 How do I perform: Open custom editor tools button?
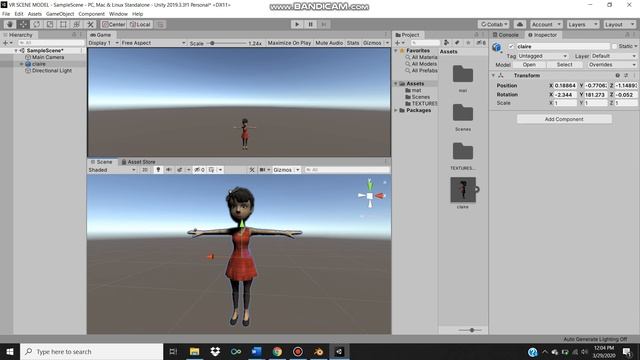click(90, 24)
